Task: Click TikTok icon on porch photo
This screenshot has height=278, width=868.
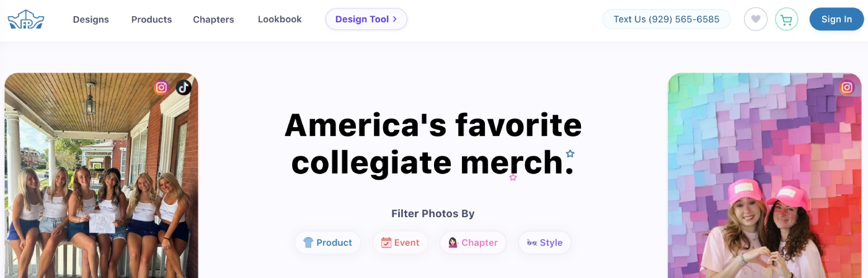Action: click(184, 87)
